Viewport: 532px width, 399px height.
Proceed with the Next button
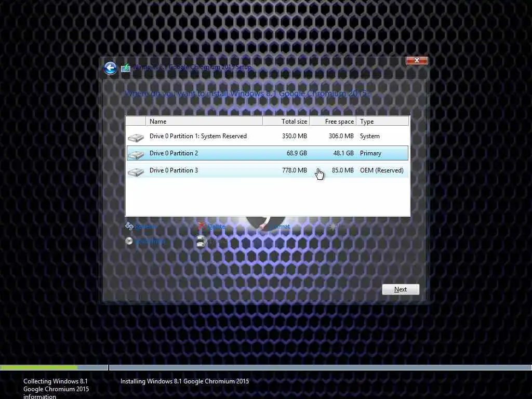pos(401,289)
